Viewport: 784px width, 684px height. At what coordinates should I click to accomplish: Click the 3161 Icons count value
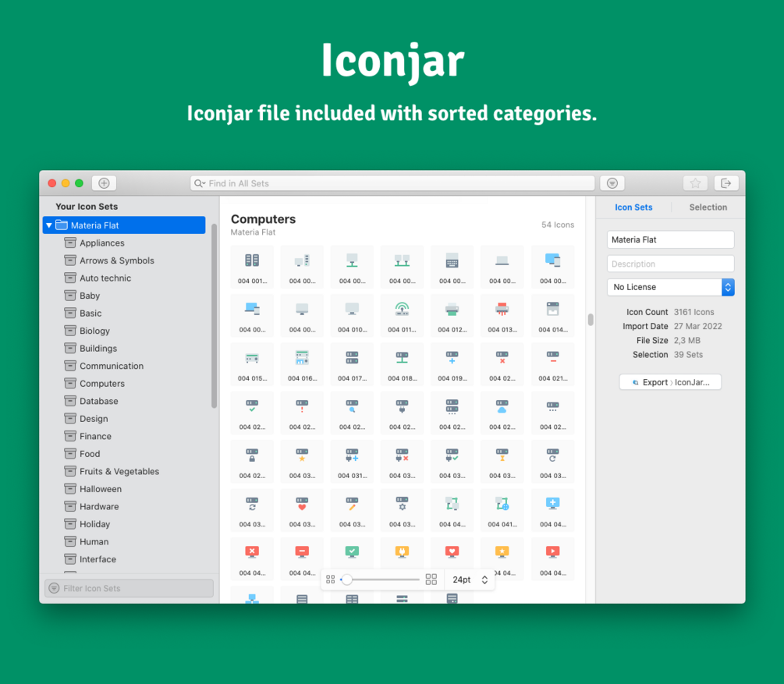[694, 312]
